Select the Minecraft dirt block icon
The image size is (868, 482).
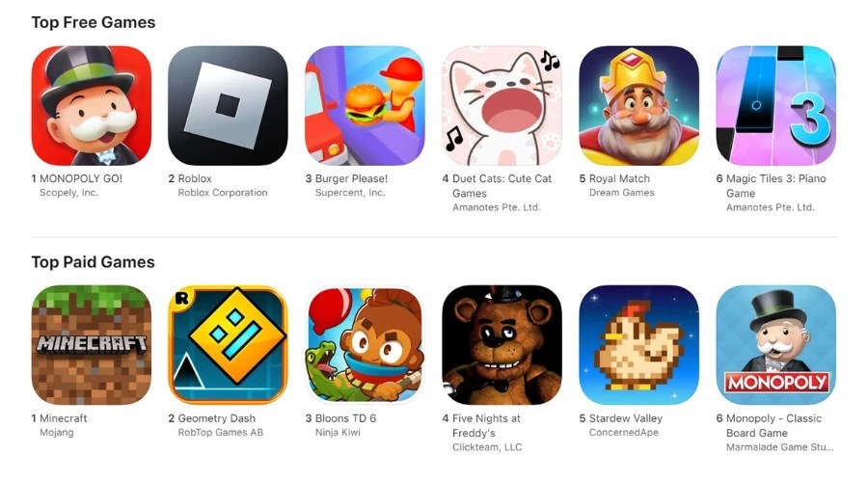coord(92,345)
